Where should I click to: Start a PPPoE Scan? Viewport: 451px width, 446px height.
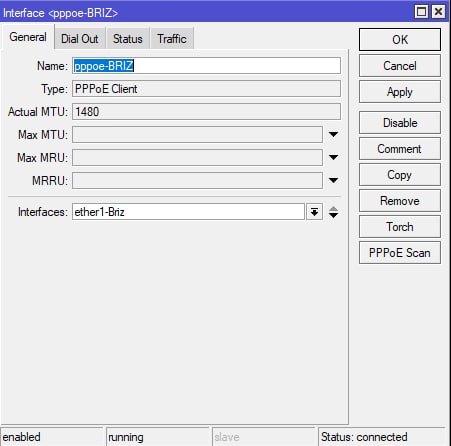tap(400, 253)
